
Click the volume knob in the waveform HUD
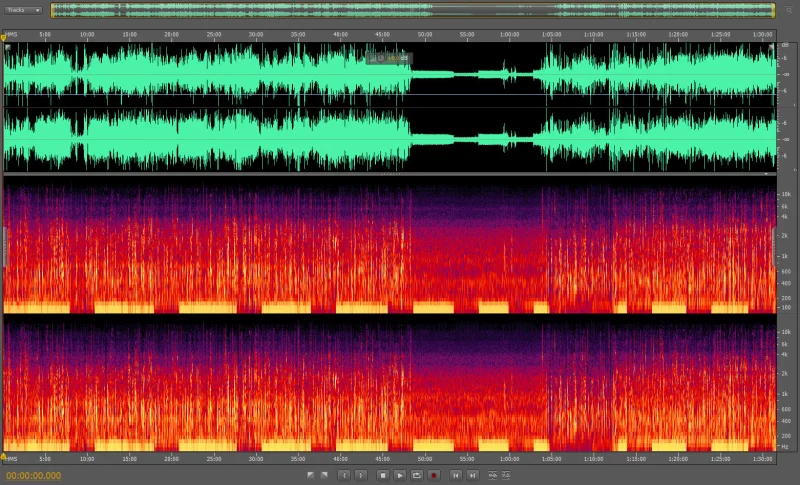(381, 58)
